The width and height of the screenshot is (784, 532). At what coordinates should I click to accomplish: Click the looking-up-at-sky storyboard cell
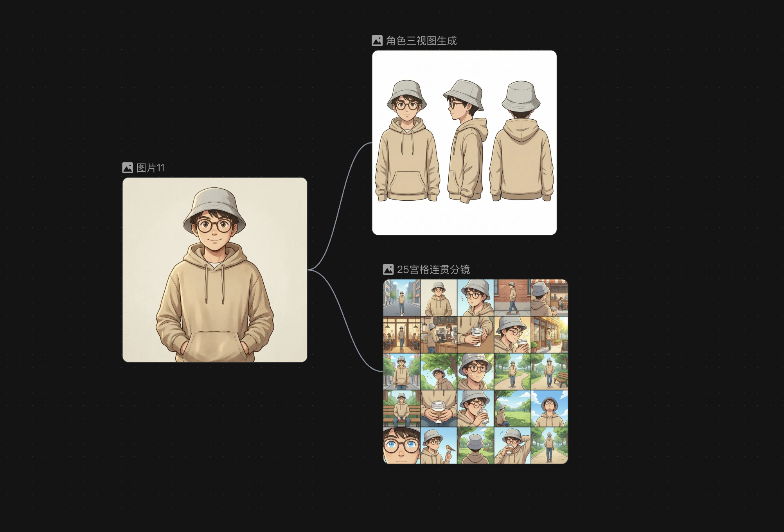pyautogui.click(x=549, y=409)
